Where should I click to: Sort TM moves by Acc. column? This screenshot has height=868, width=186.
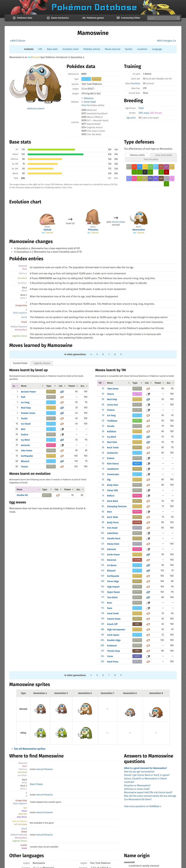tap(170, 383)
